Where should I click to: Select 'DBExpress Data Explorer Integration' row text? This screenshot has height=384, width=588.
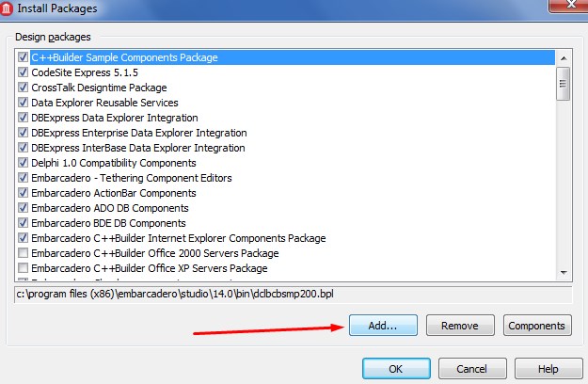click(x=115, y=118)
